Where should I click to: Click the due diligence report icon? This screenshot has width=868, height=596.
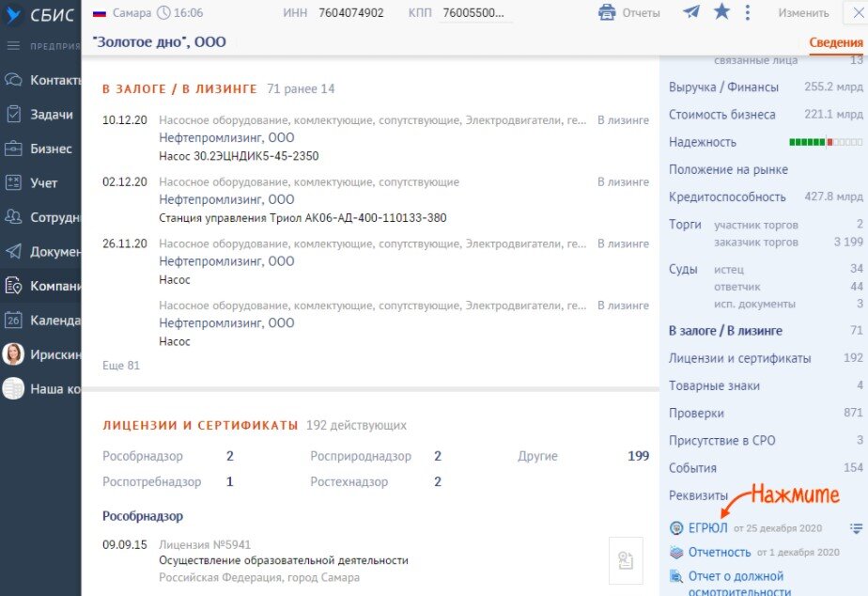click(676, 576)
